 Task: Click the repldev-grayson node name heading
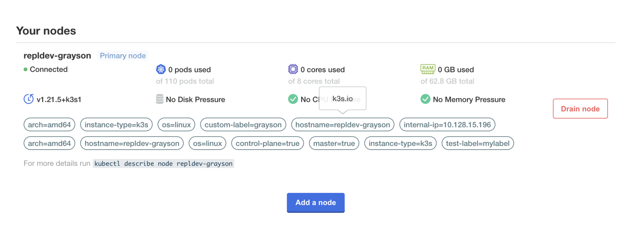[57, 56]
